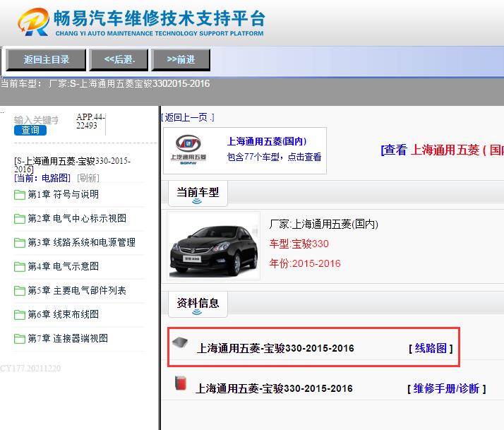
Task: Click title text in 维修手册/诊断 row
Action: click(x=274, y=388)
